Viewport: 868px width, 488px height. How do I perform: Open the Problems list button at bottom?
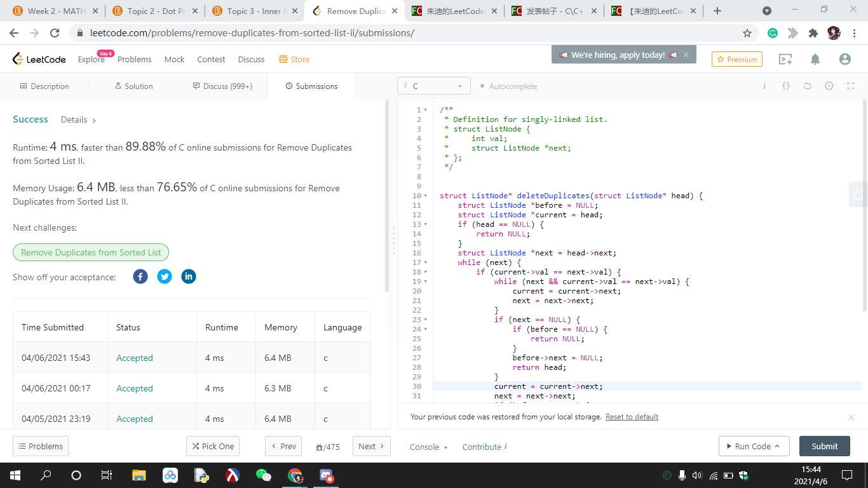click(41, 446)
